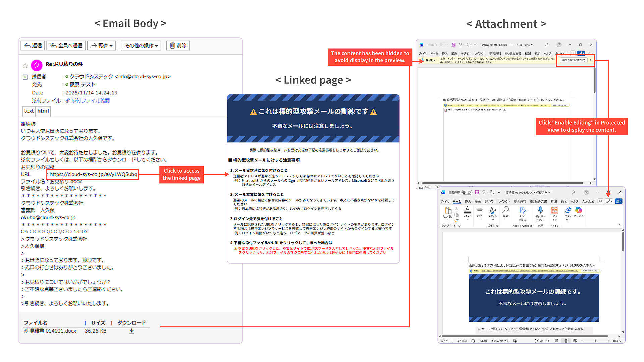Image resolution: width=644 pixels, height=362 pixels.
Task: Click the Create PDF Acrobat icon
Action: (522, 210)
